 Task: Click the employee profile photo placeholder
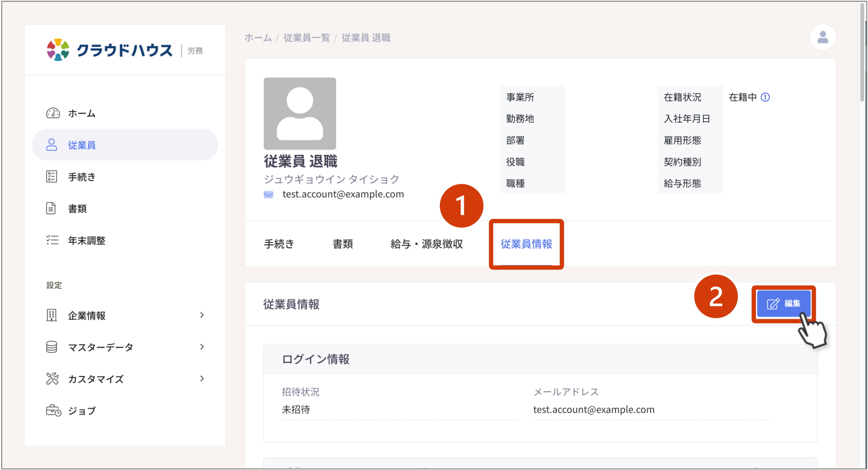coord(300,114)
